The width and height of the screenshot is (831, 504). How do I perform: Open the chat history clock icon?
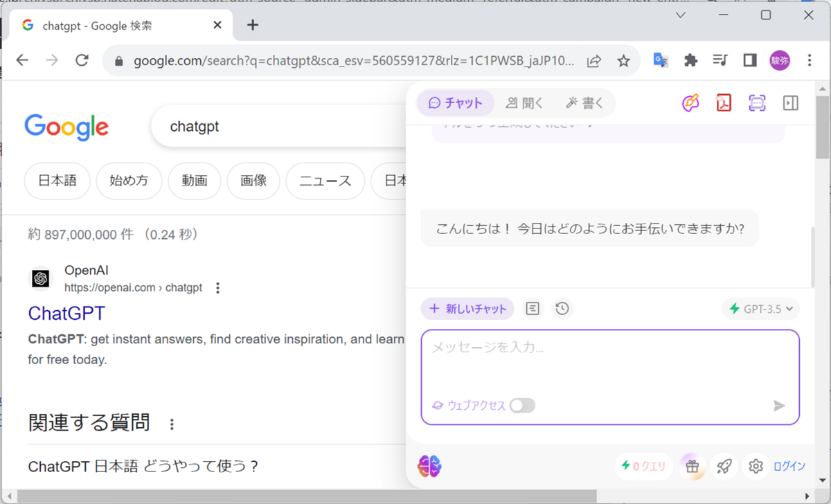click(x=562, y=309)
